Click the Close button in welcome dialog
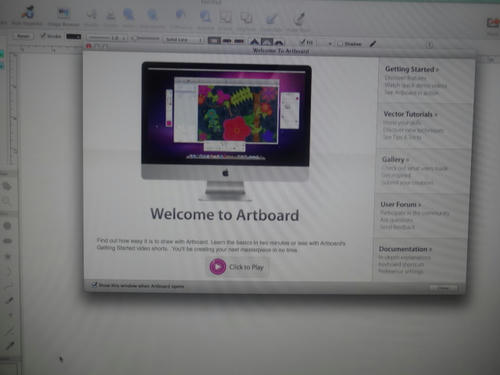Screen dimensions: 500x375 coord(443,288)
